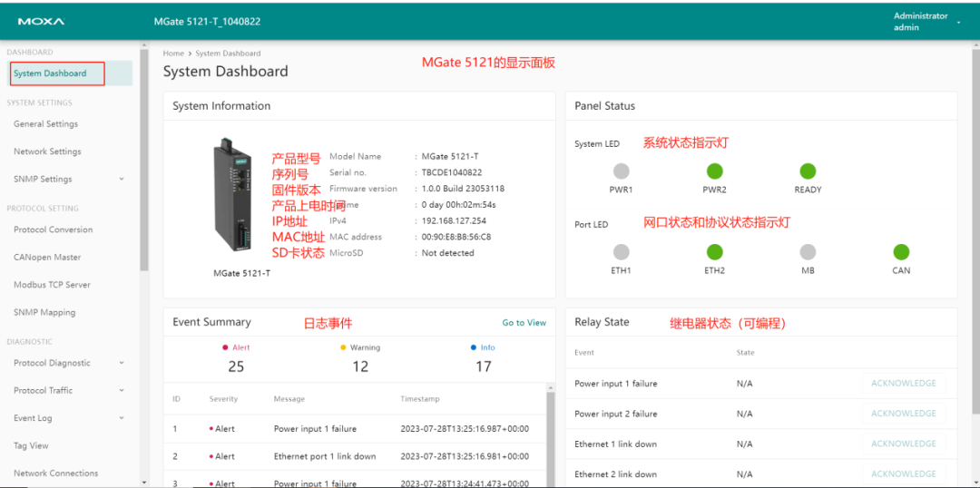Click the Timestamp column header

pos(419,398)
